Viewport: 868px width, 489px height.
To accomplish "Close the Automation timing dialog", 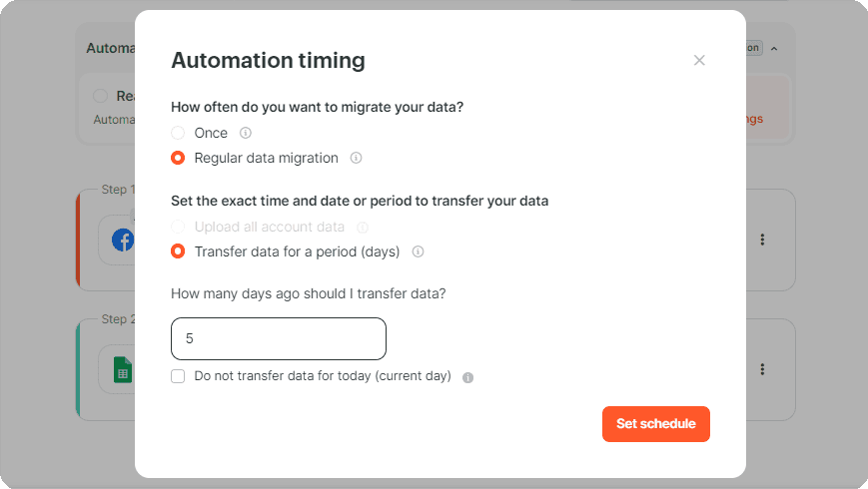I will click(700, 60).
